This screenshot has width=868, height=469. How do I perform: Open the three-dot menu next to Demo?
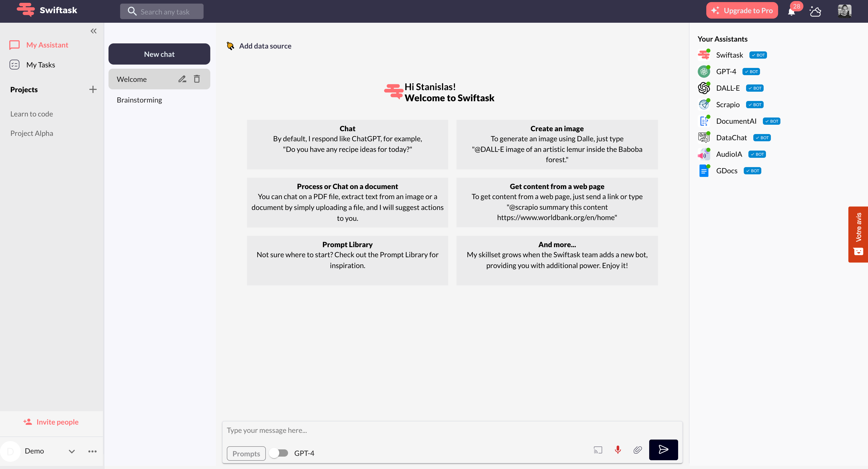point(92,451)
